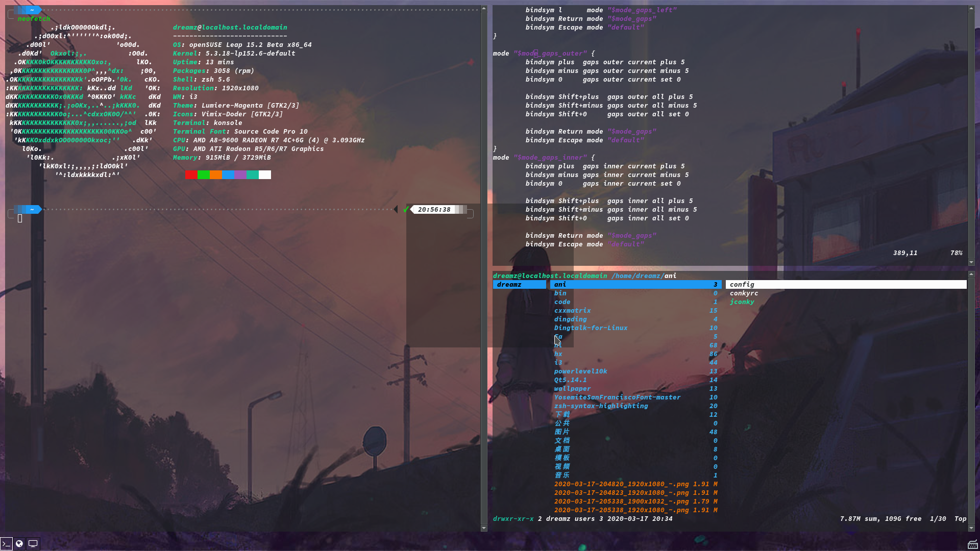Screen dimensions: 980x551
Task: Click the green checkmark on the clock widget
Action: click(406, 209)
